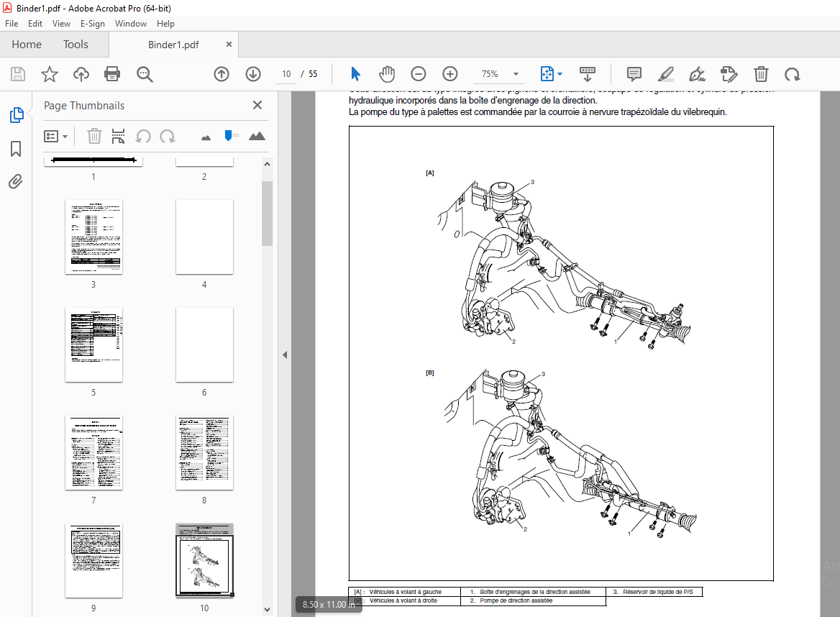Select page 6 thumbnail

pos(205,345)
